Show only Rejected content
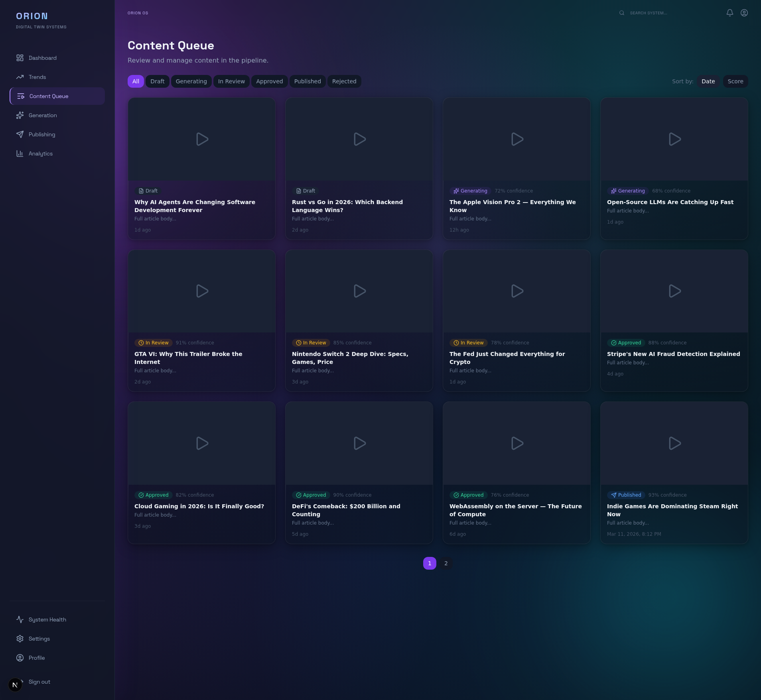Image resolution: width=761 pixels, height=700 pixels. coord(344,81)
